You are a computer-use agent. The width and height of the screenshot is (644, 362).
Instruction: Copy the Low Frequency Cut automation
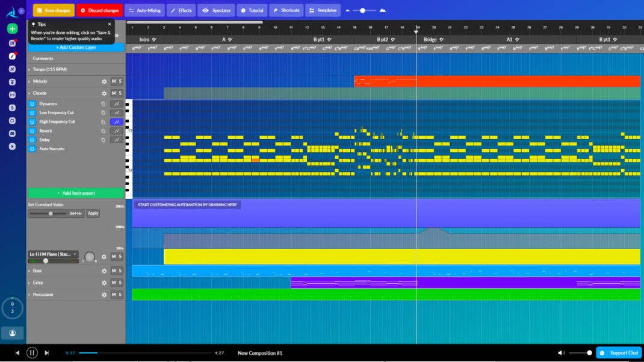103,113
